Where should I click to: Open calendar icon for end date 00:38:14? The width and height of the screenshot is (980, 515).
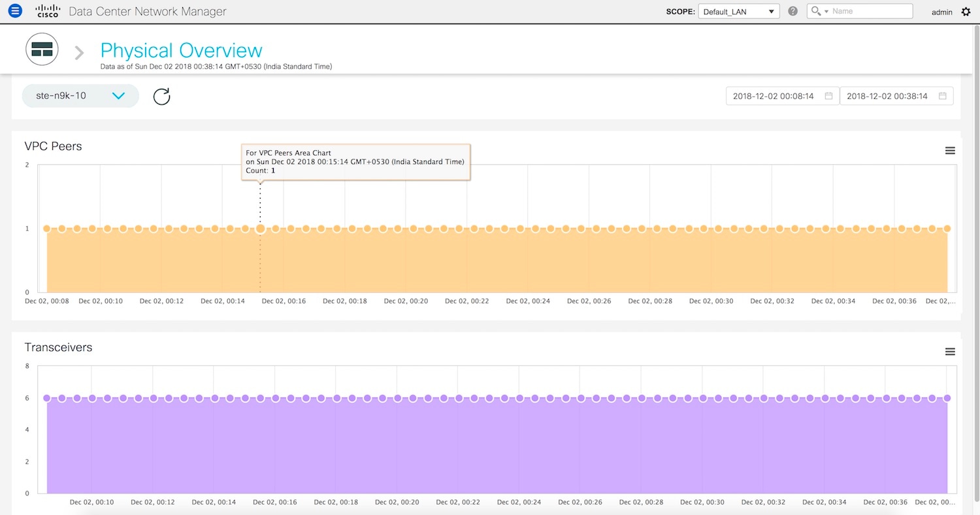pos(942,96)
